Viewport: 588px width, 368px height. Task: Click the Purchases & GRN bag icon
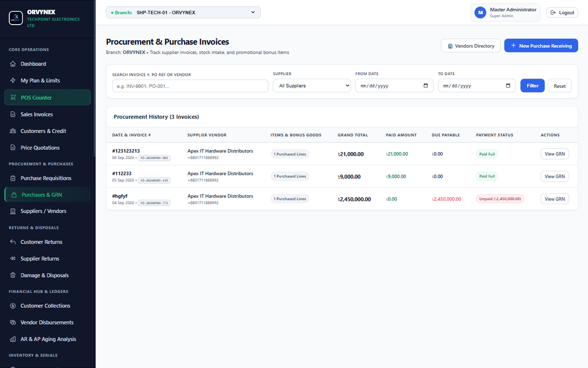tap(14, 195)
